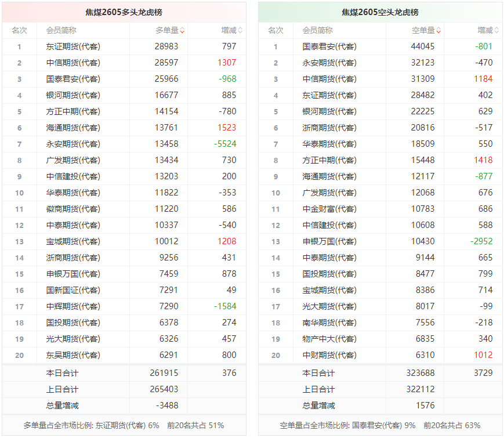
Task: Click short position value 44045
Action: pyautogui.click(x=423, y=46)
